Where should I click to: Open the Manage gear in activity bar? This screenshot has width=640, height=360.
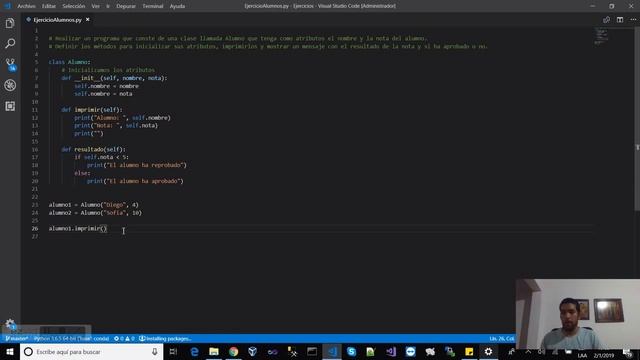tap(10, 324)
